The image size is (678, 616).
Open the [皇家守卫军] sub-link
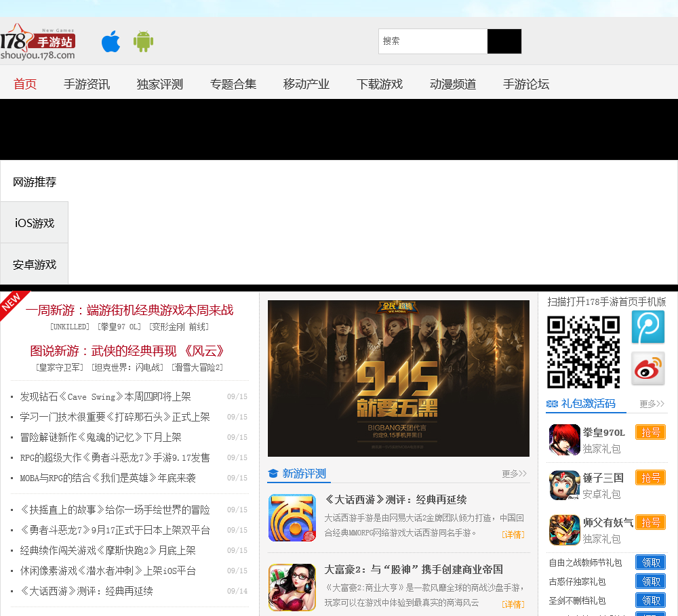coord(60,367)
